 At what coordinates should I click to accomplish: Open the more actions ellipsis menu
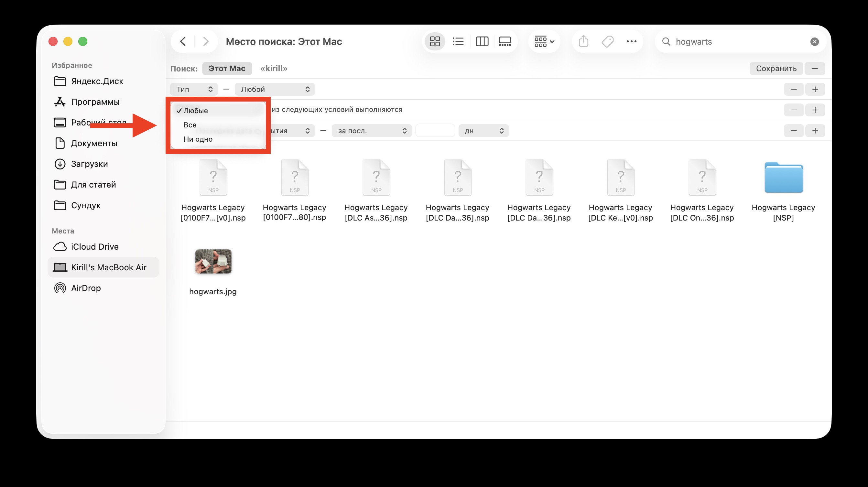click(x=631, y=41)
